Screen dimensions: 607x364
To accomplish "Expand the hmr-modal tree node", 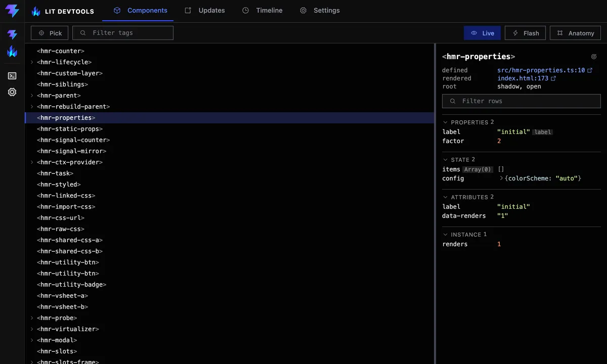I will point(32,340).
